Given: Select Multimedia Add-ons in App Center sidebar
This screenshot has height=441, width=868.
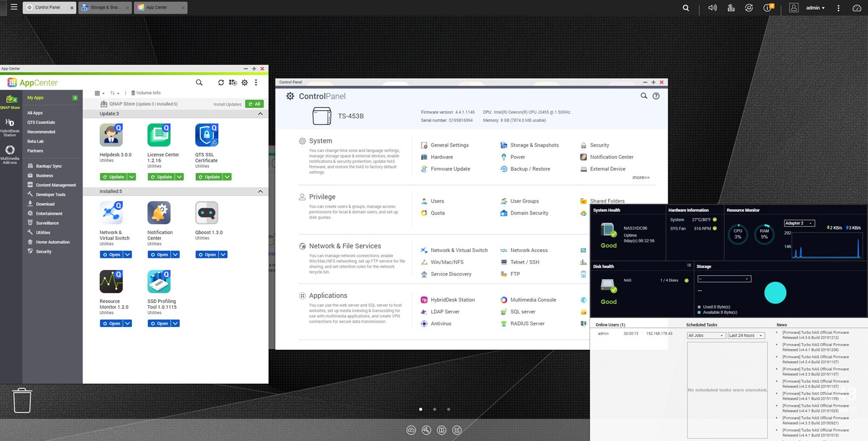Looking at the screenshot, I should [x=10, y=155].
